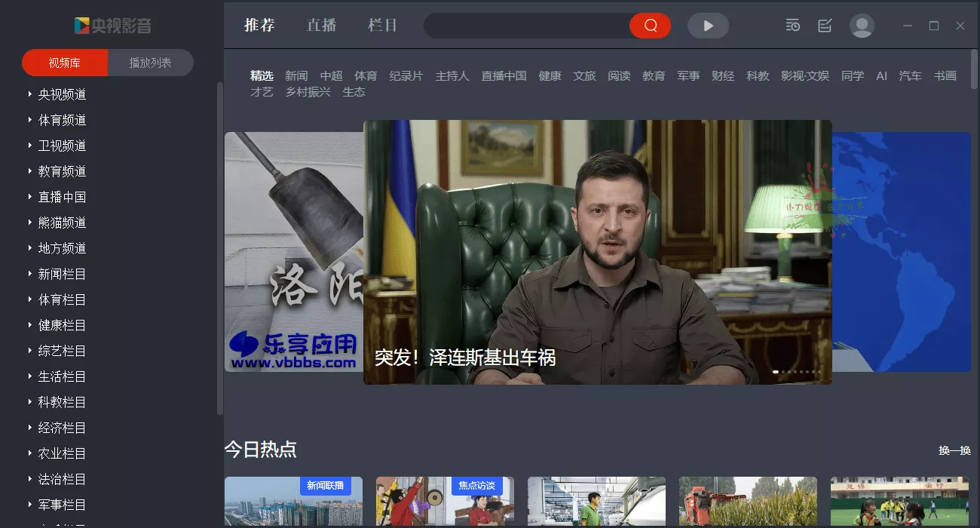Expand the 卫视频道 channel group
Screen dimensions: 980x528
[64, 146]
